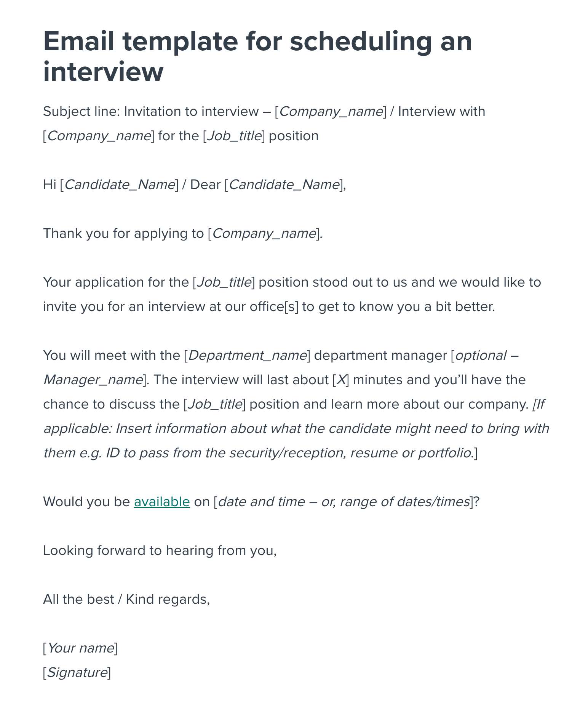The width and height of the screenshot is (588, 728).
Task: Select the Department_name placeholder
Action: point(248,355)
